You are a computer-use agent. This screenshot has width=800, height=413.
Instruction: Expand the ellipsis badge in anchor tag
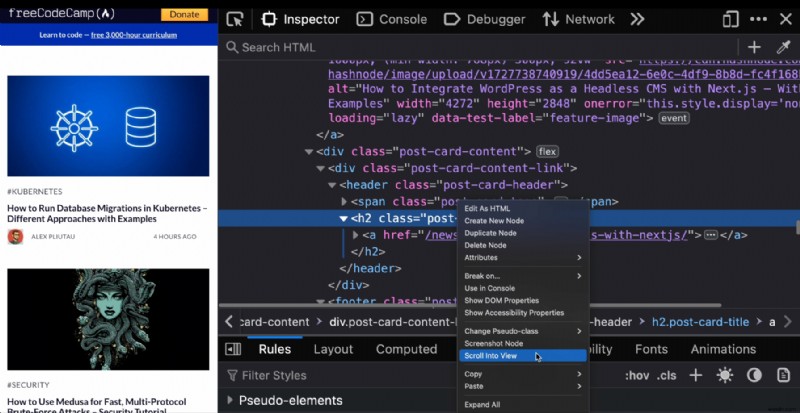(x=711, y=235)
